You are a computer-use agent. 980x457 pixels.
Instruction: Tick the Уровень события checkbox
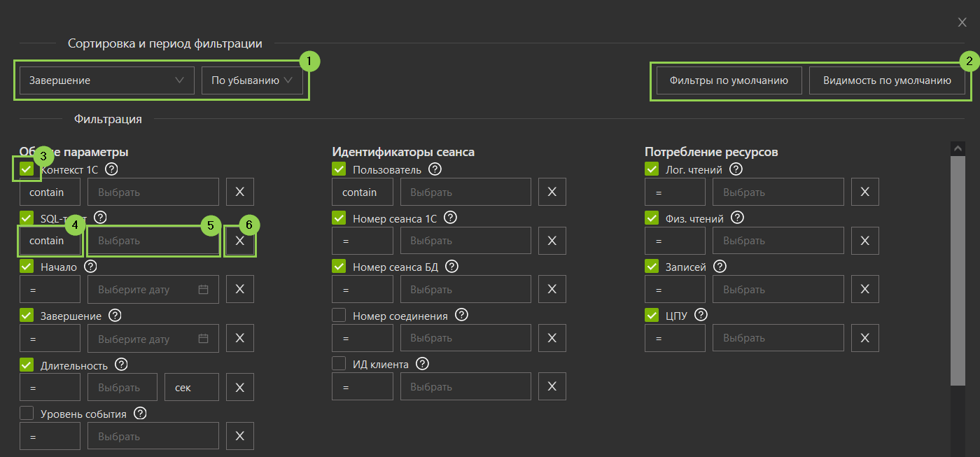point(27,413)
